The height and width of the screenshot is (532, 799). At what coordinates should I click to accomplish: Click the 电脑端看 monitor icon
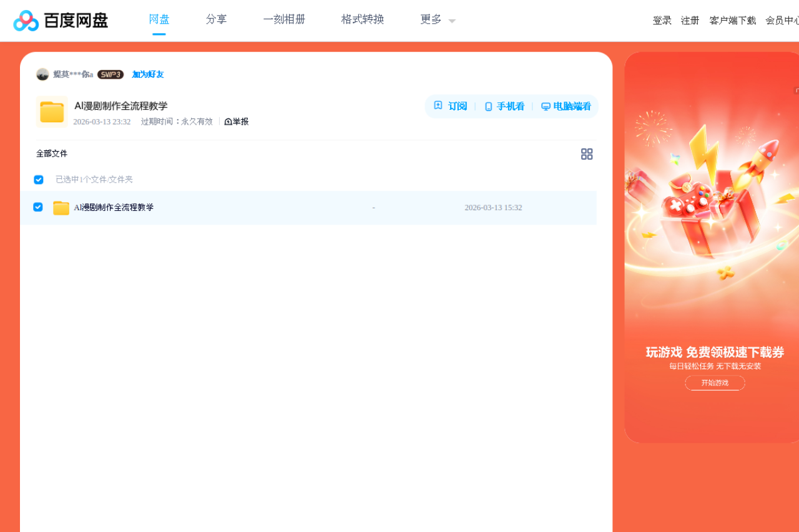545,106
